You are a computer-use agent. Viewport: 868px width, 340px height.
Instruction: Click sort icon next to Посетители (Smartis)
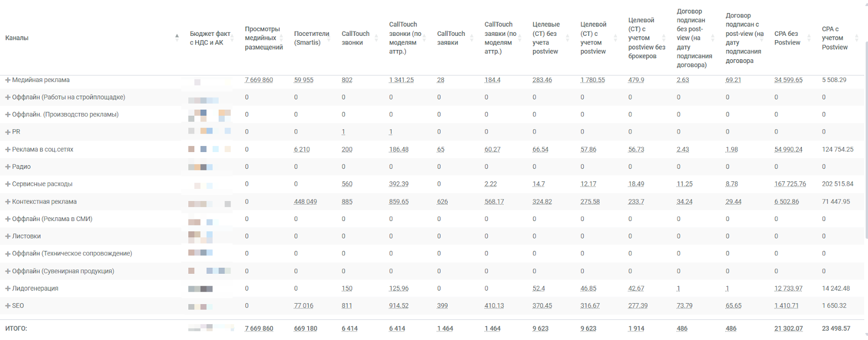[329, 37]
